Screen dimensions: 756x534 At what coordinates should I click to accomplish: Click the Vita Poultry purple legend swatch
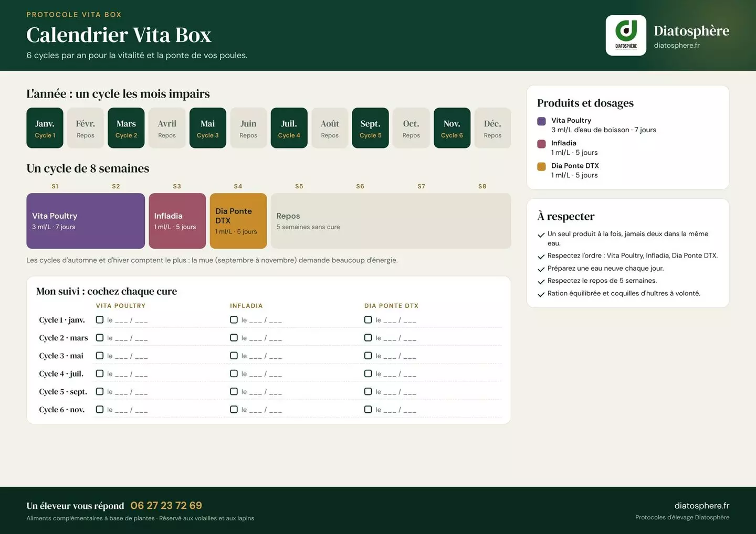[541, 121]
